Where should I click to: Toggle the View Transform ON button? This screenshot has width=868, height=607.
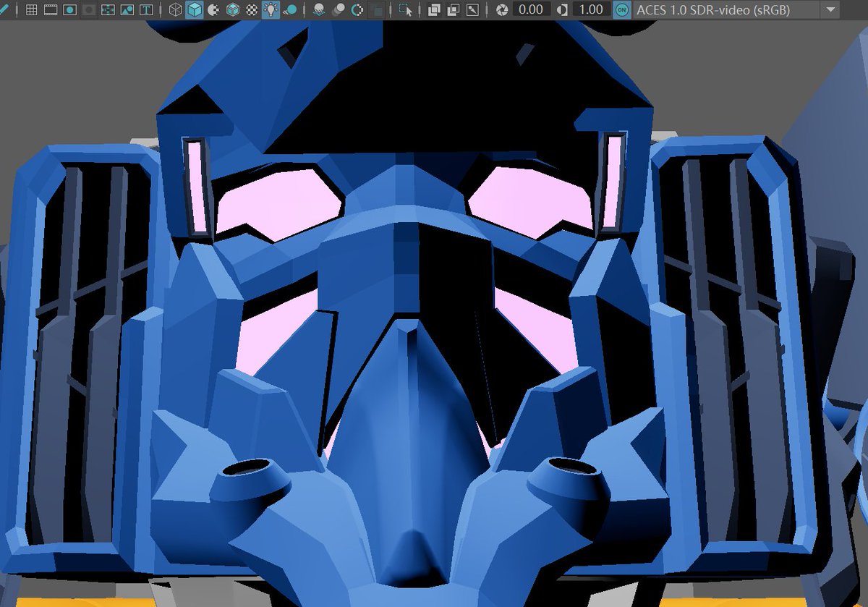point(621,10)
